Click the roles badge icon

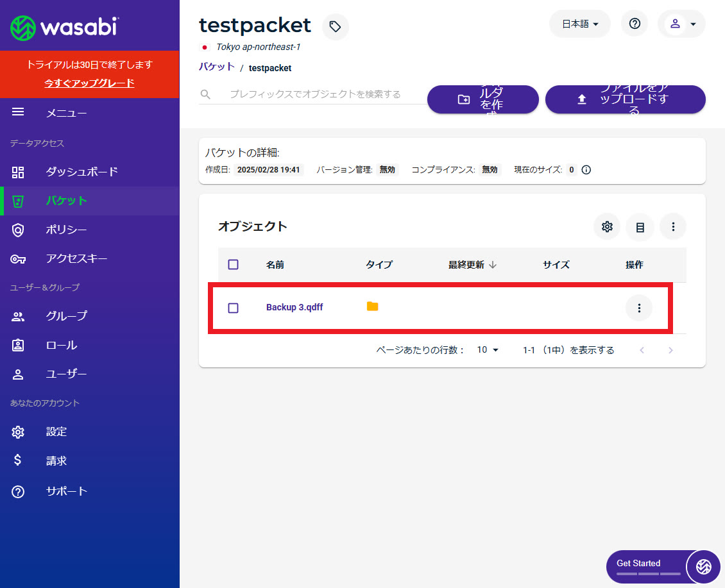click(18, 346)
